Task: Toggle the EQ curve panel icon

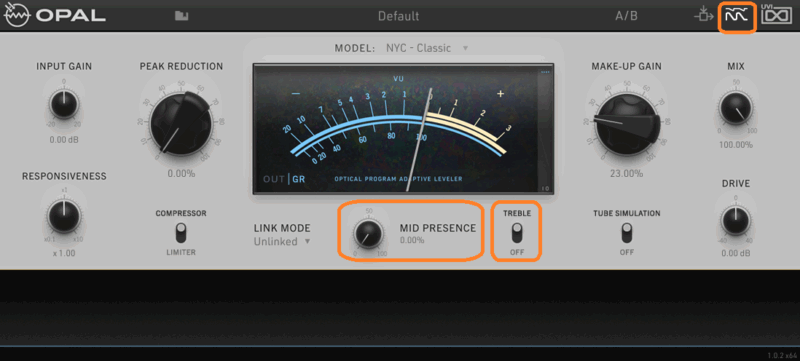Action: coord(737,16)
